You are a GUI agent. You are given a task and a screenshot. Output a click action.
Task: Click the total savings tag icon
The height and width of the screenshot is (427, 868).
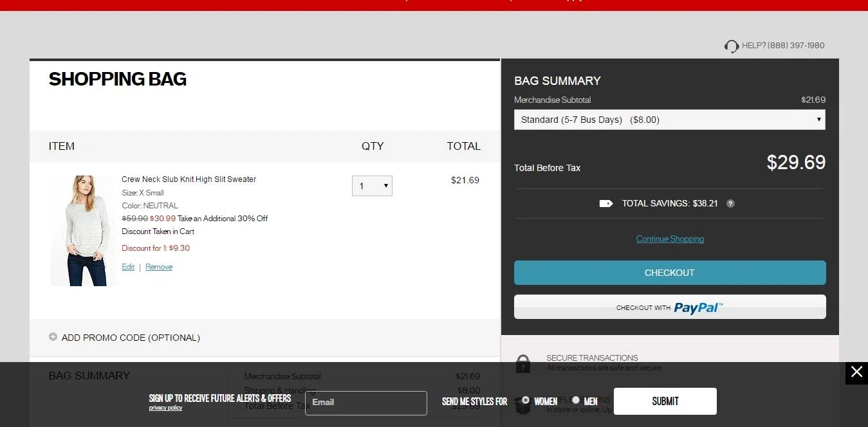[605, 203]
